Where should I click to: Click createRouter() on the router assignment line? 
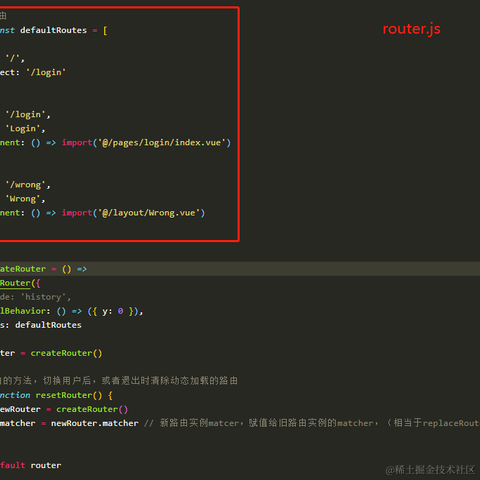[66, 353]
